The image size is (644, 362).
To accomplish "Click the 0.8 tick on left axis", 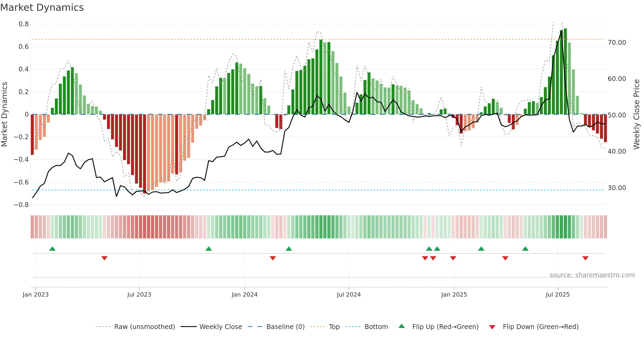I will coord(24,24).
